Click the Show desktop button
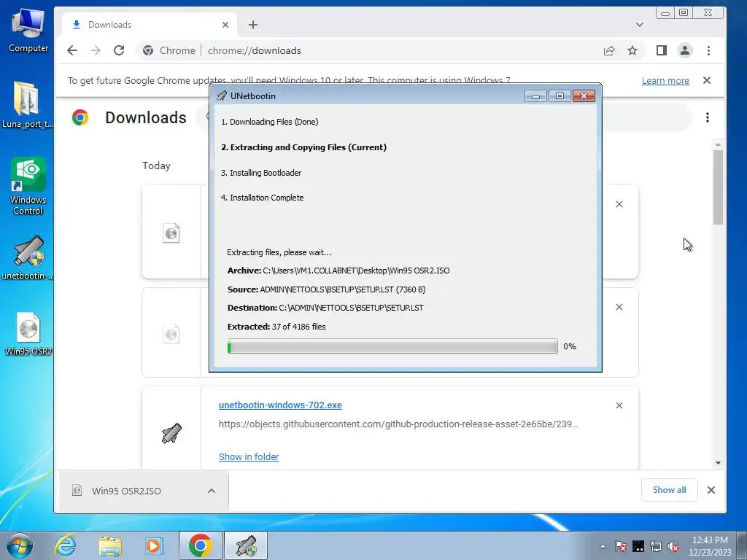This screenshot has height=560, width=747. (742, 545)
